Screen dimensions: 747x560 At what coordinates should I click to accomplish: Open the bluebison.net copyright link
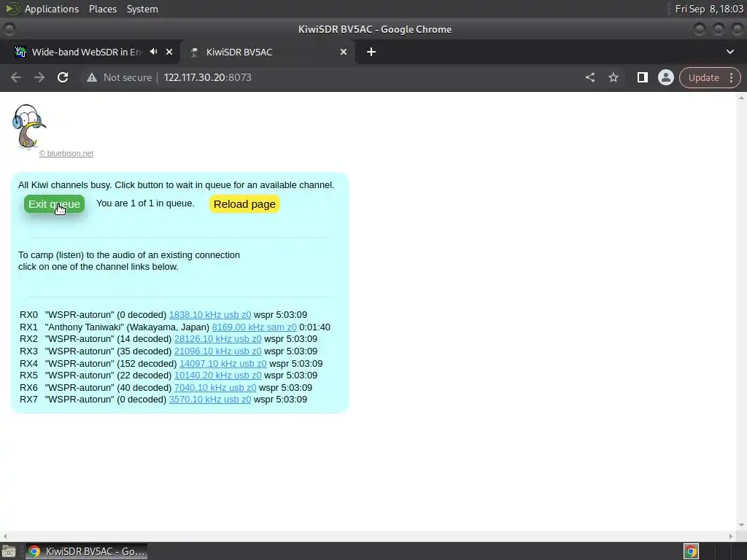tap(66, 153)
